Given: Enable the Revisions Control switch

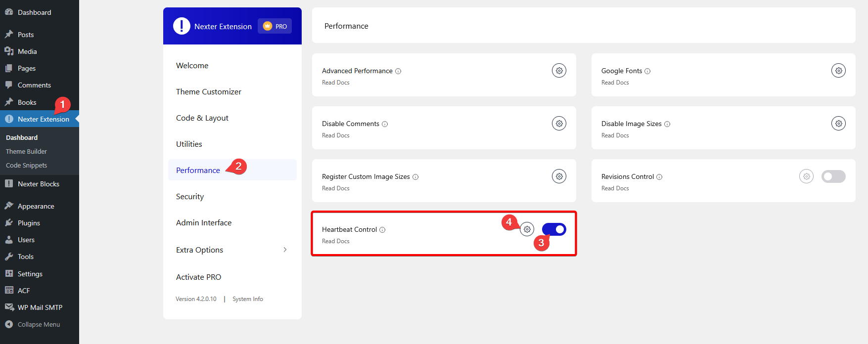Looking at the screenshot, I should 833,176.
